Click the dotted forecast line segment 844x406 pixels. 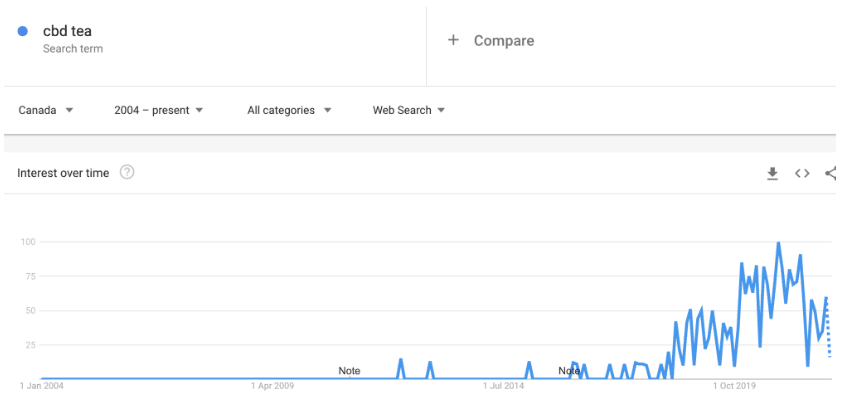(828, 328)
